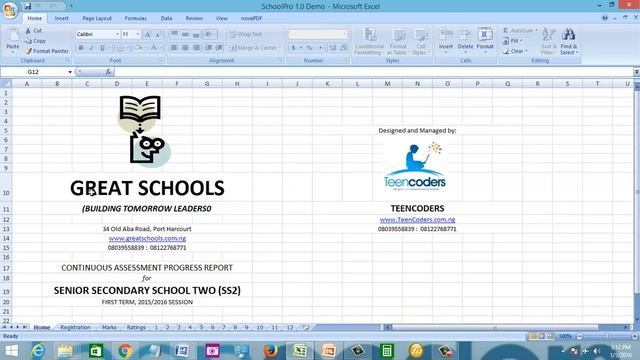Image resolution: width=640 pixels, height=360 pixels.
Task: Click the green calculator taskbar icon
Action: coord(387,351)
